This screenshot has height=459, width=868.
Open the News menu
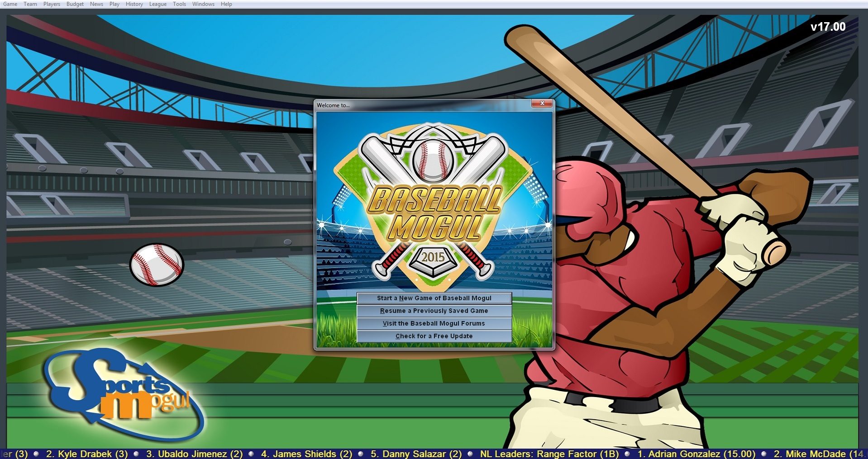tap(96, 4)
